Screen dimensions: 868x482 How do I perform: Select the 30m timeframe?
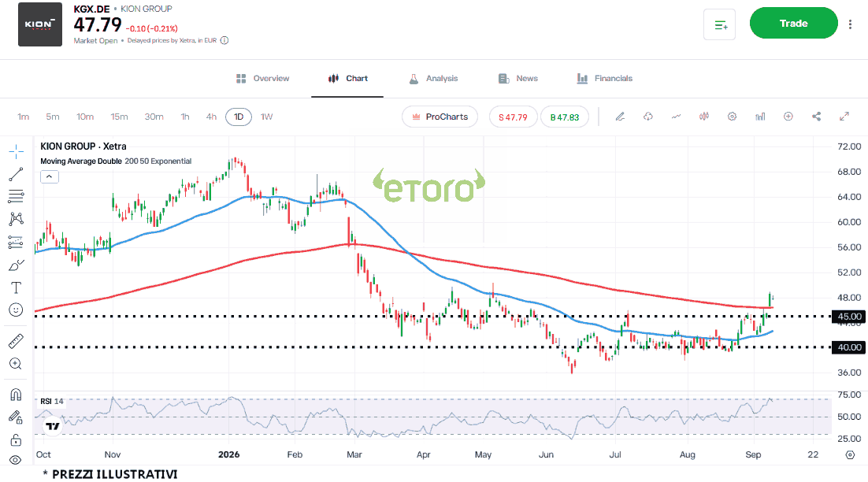click(x=154, y=117)
